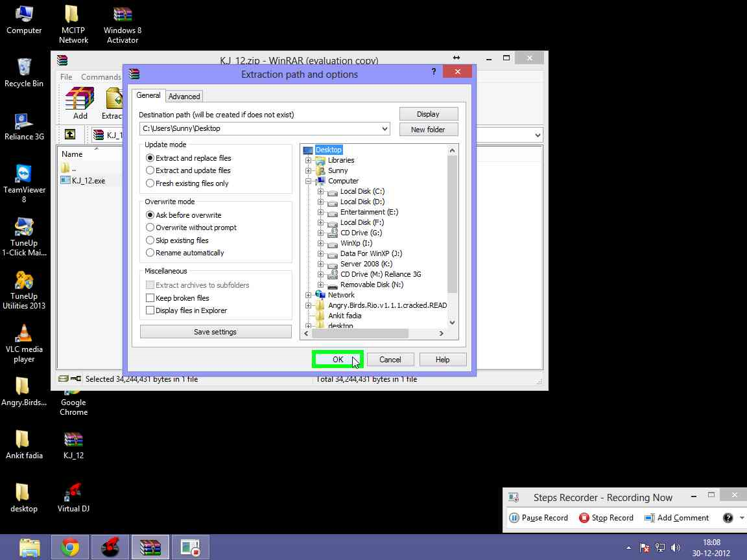
Task: Open File Explorer from the taskbar
Action: 30,548
